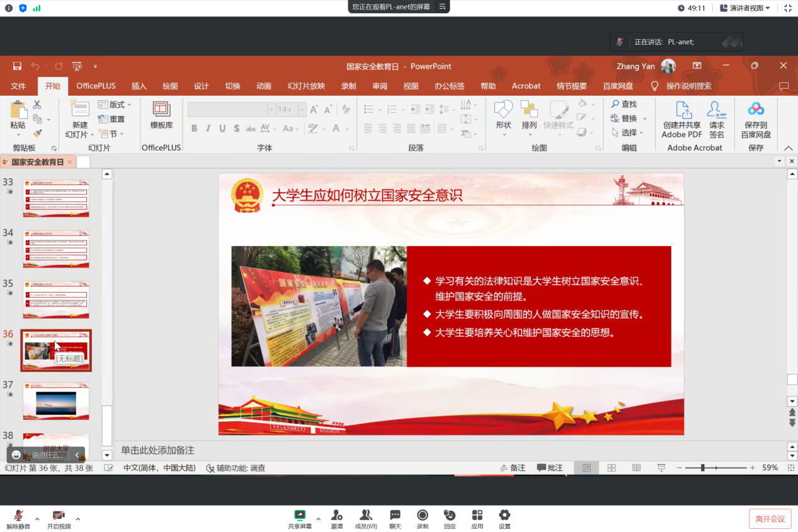Open the 聊天 chat panel
The image size is (798, 532).
click(x=395, y=519)
